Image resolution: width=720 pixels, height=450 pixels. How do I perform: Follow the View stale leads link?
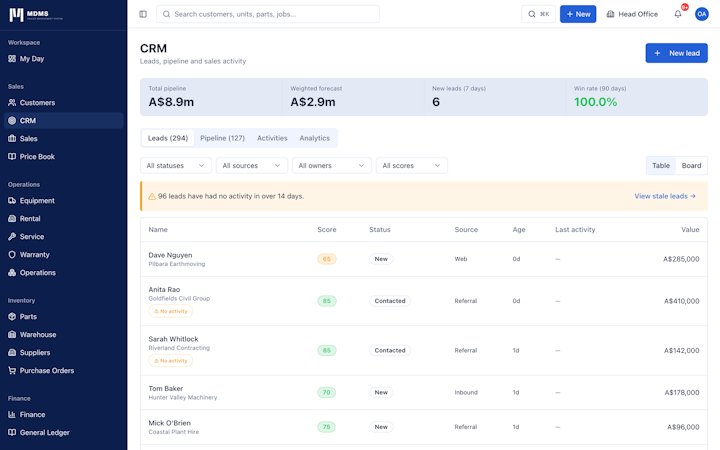tap(665, 196)
